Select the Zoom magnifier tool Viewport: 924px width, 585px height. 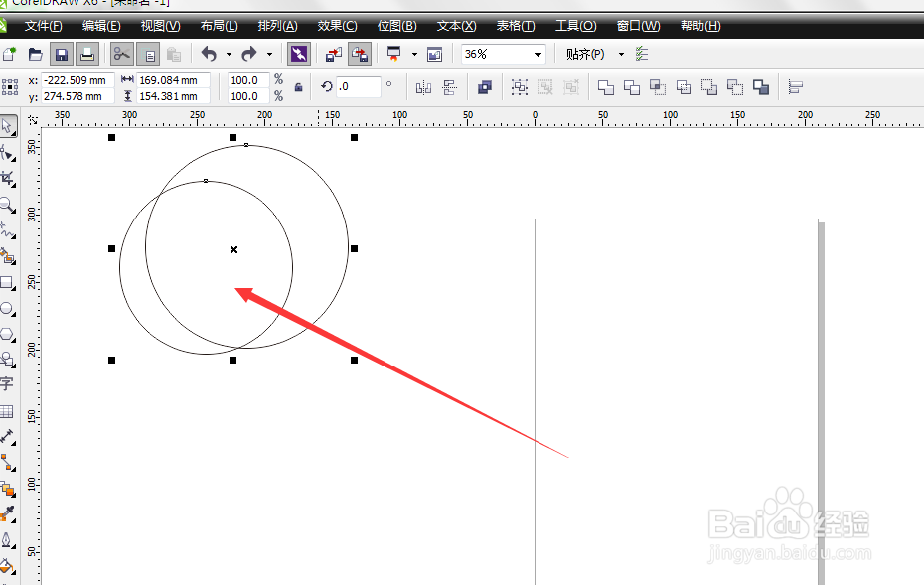tap(8, 205)
